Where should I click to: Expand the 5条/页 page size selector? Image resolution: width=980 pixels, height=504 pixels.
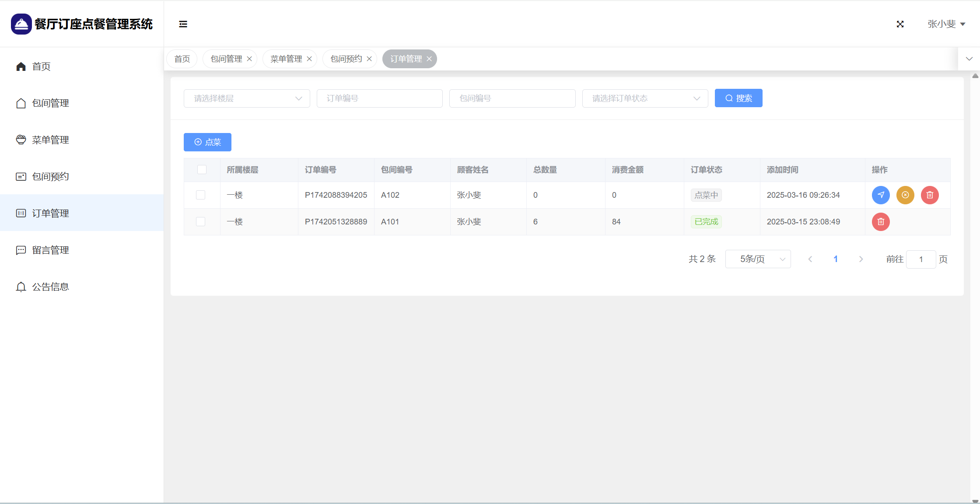pos(758,259)
